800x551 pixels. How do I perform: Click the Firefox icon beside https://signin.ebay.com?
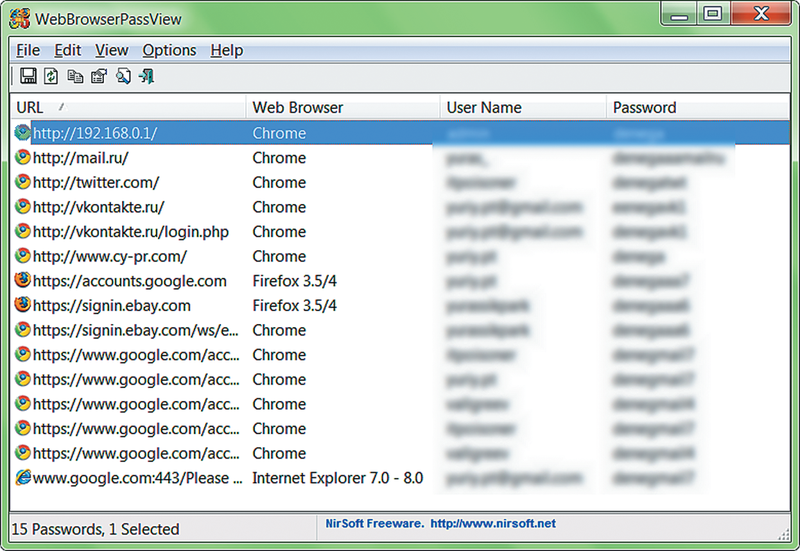coord(22,305)
